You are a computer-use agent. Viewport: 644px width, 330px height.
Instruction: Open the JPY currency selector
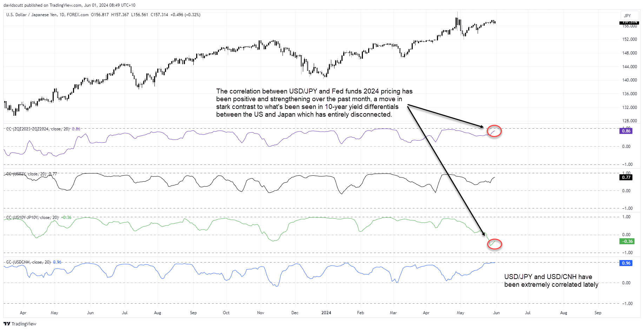[x=630, y=16]
